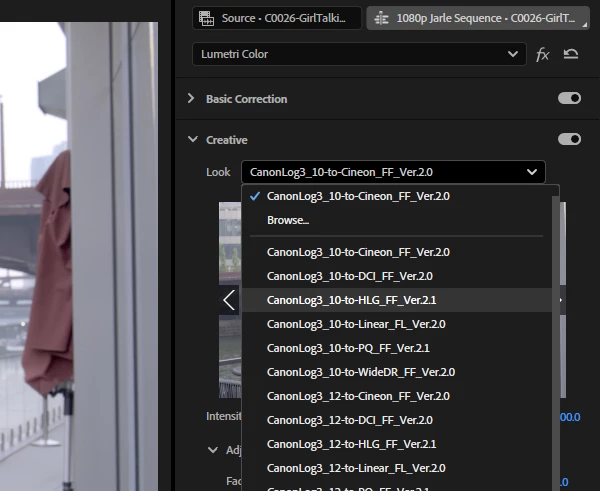Screen dimensions: 600x491
Task: Select CanonLog3_10-to-Linear_FL_Ver.2.0 look
Action: pos(397,324)
